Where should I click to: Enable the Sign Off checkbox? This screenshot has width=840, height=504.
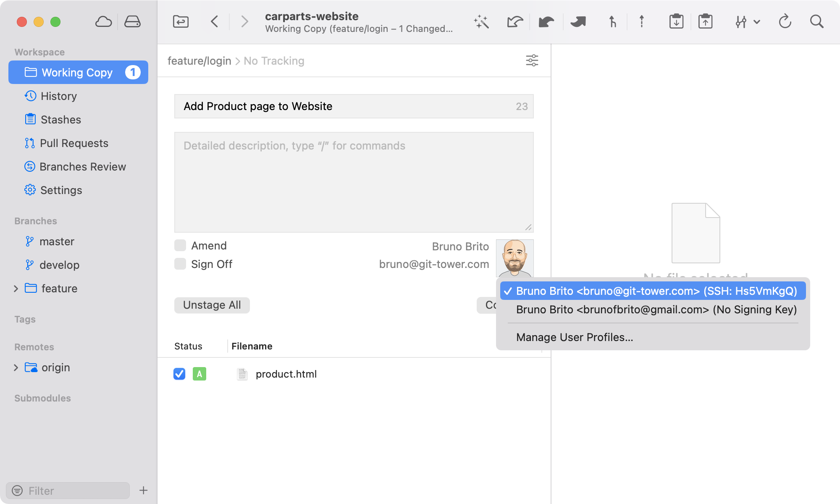click(180, 264)
